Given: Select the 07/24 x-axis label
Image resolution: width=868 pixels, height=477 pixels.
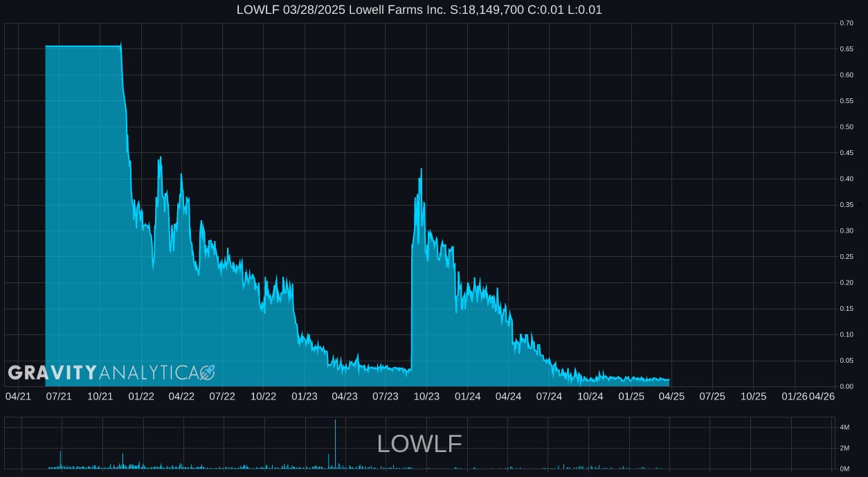Looking at the screenshot, I should (x=550, y=396).
